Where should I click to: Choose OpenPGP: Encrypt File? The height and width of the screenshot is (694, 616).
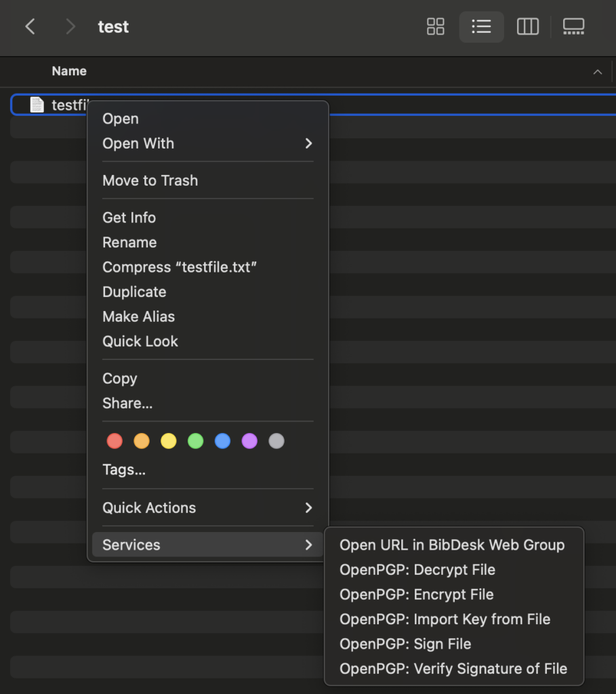point(416,594)
